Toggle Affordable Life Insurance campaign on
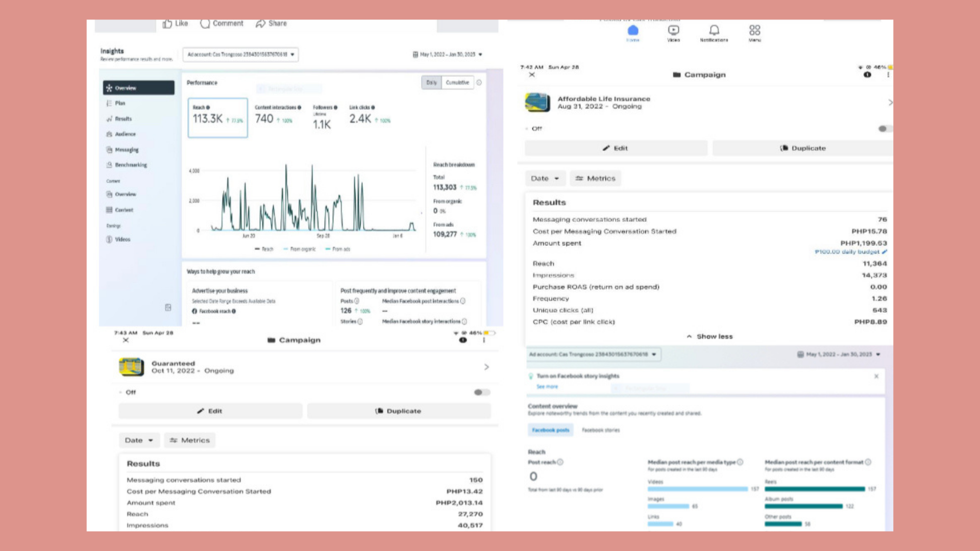This screenshot has height=551, width=980. tap(885, 129)
